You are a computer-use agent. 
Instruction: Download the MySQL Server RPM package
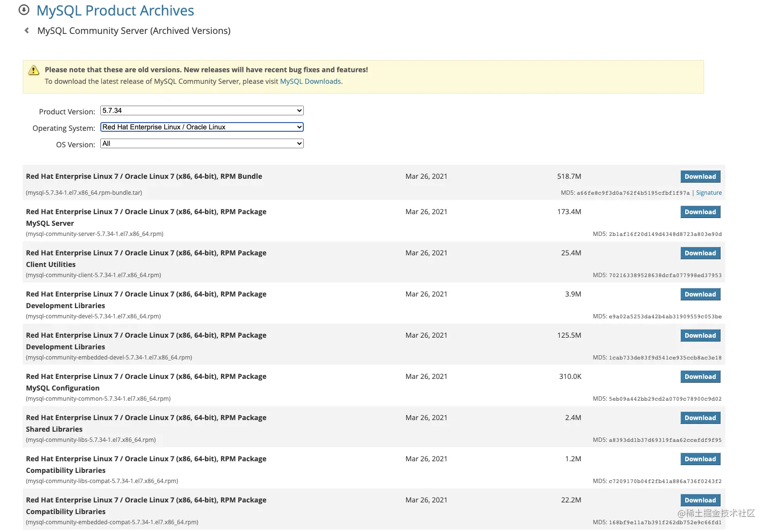pos(700,212)
